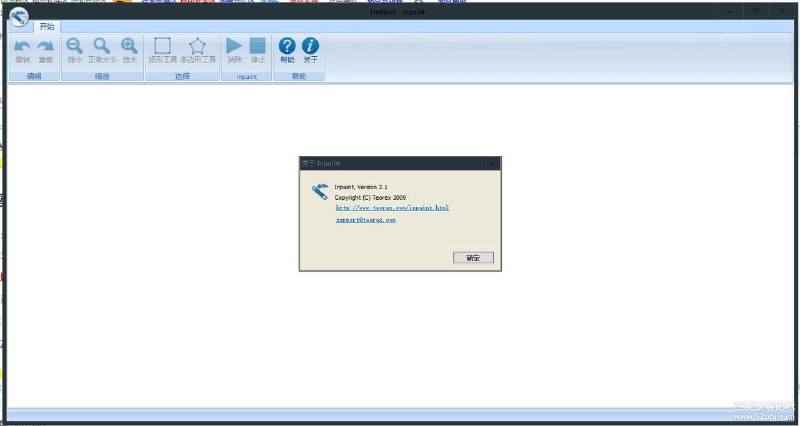Select the rectangle tool (矩形工具)
Image resolution: width=800 pixels, height=426 pixels.
[162, 46]
